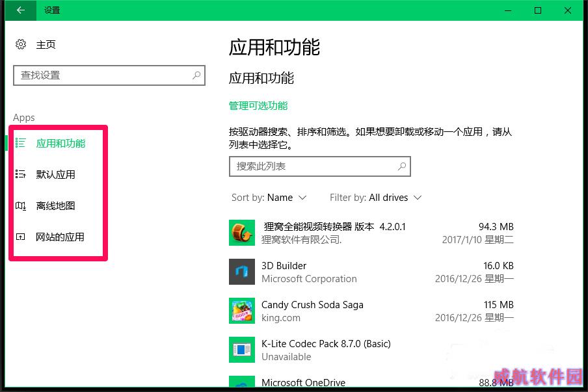This screenshot has width=588, height=392.
Task: Select K-Lite Codec Pack 8.7.0 (Basic) entry
Action: point(371,350)
